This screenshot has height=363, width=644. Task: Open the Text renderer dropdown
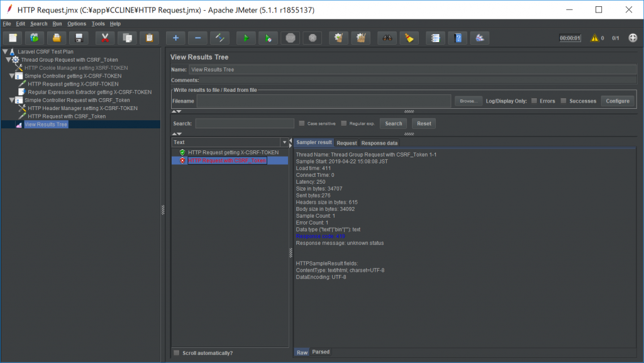pyautogui.click(x=284, y=142)
